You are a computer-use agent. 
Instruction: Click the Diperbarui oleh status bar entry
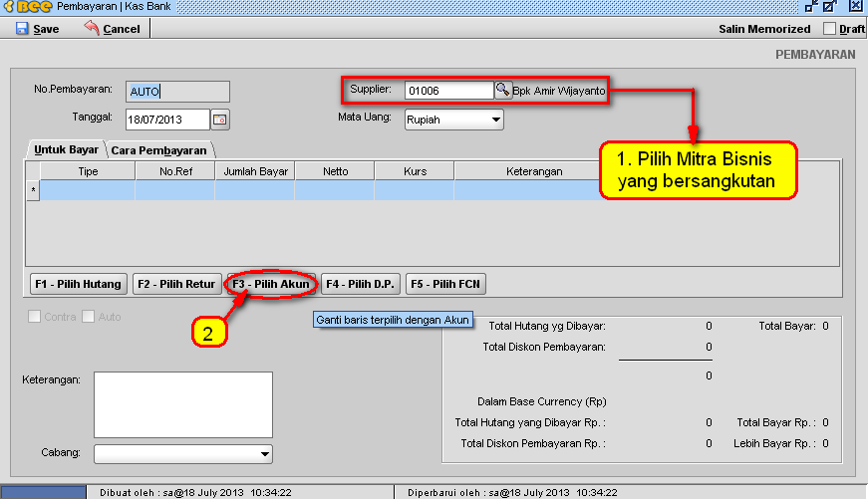(x=512, y=492)
